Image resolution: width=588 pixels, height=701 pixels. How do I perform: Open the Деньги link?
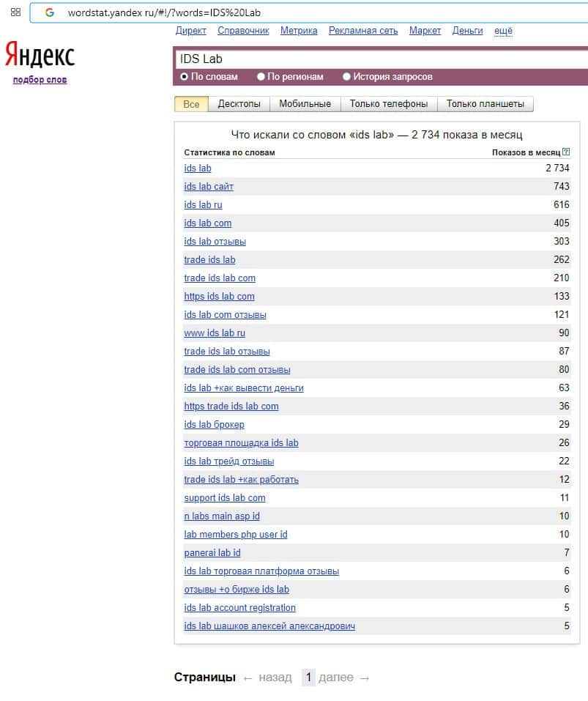[x=467, y=31]
